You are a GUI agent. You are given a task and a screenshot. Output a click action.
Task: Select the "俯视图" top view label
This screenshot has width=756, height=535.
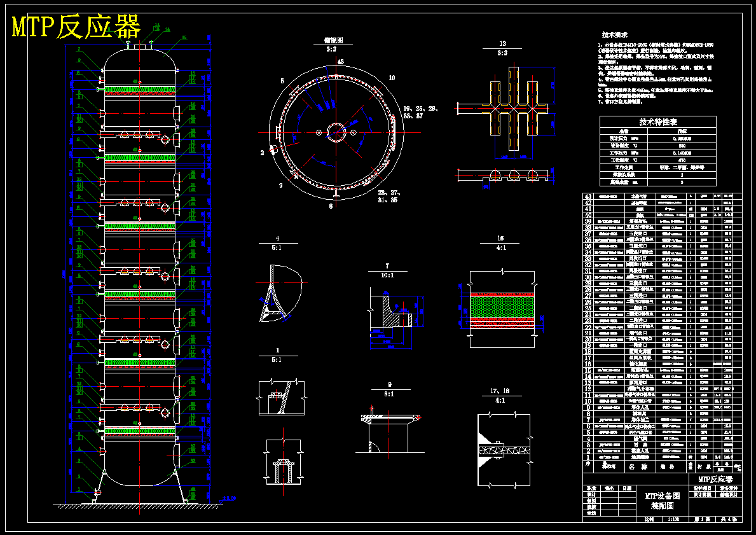tap(334, 41)
